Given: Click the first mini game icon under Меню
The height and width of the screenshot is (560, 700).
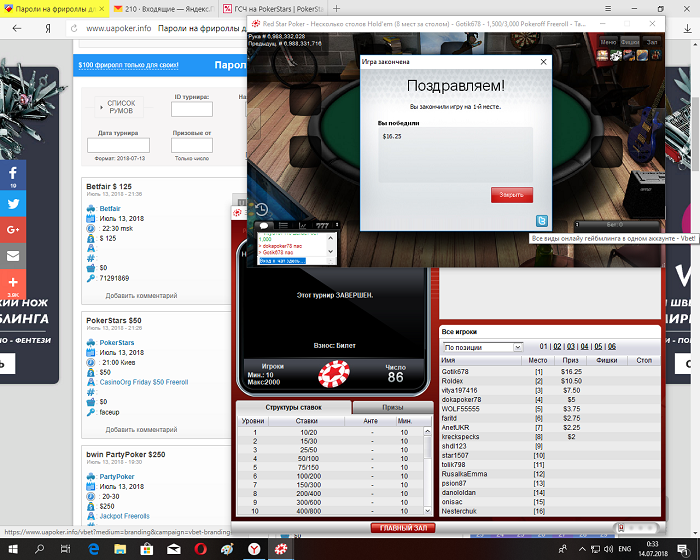Looking at the screenshot, I should [x=603, y=55].
